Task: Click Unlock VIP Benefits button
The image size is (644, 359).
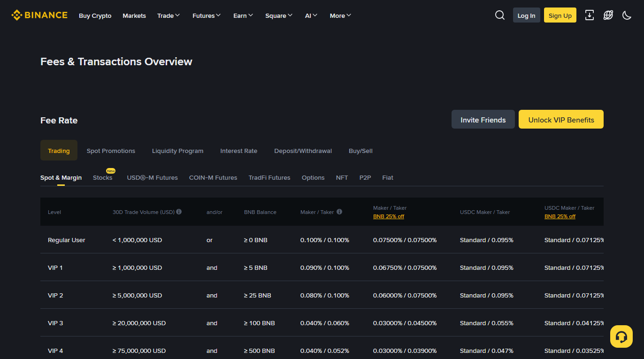Action: pyautogui.click(x=561, y=120)
